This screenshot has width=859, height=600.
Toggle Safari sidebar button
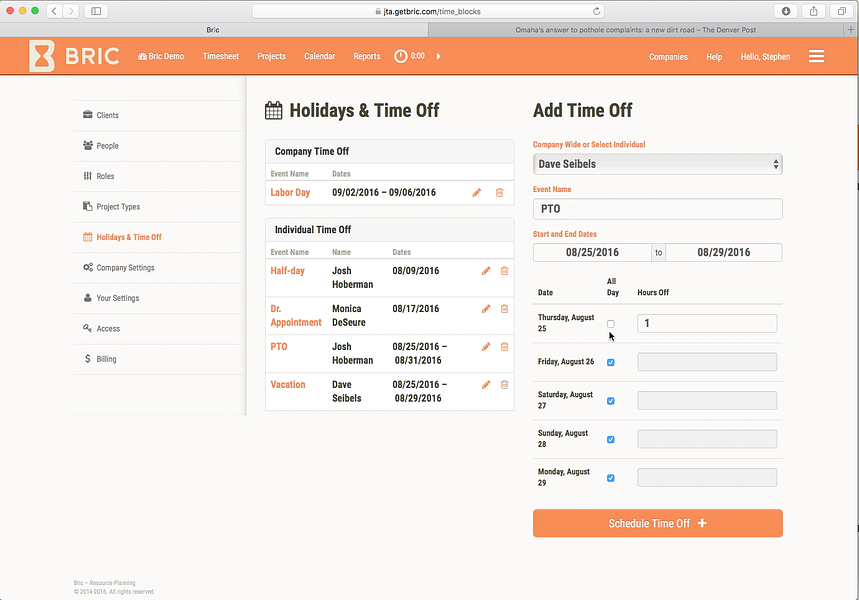click(96, 11)
